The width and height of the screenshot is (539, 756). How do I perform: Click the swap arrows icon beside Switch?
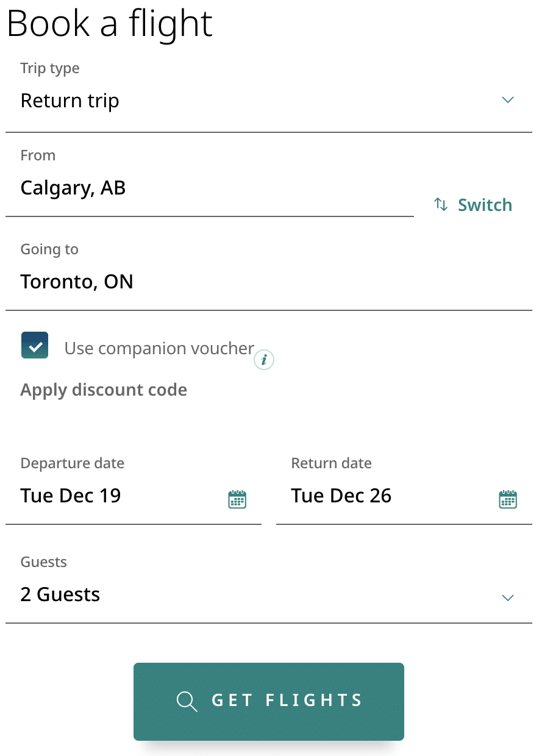point(440,205)
